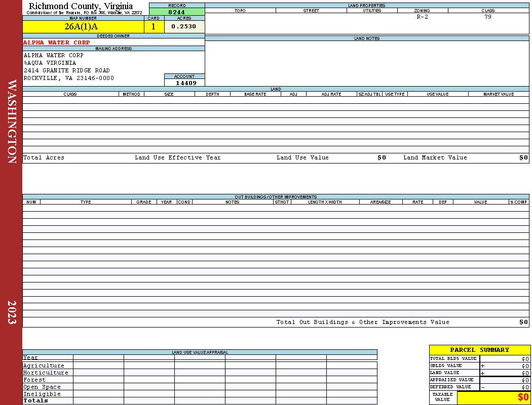The image size is (532, 405).
Task: Click mailing line %AQUA VIRGINIA
Action: click(50, 63)
